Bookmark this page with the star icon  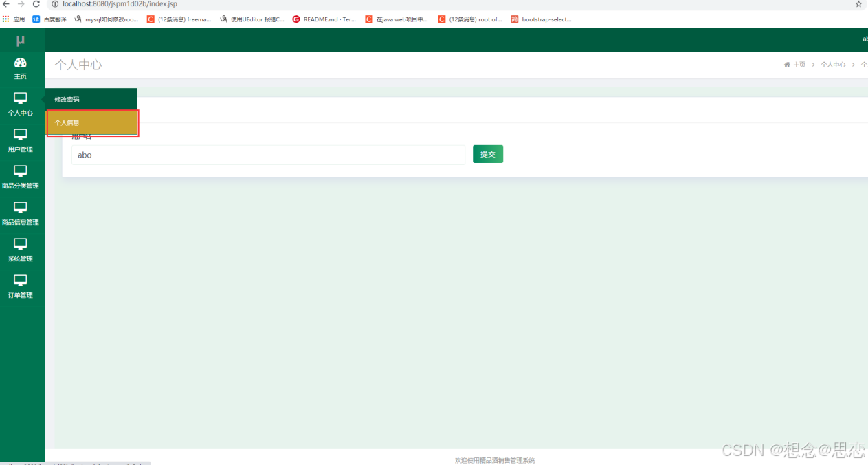[x=858, y=4]
